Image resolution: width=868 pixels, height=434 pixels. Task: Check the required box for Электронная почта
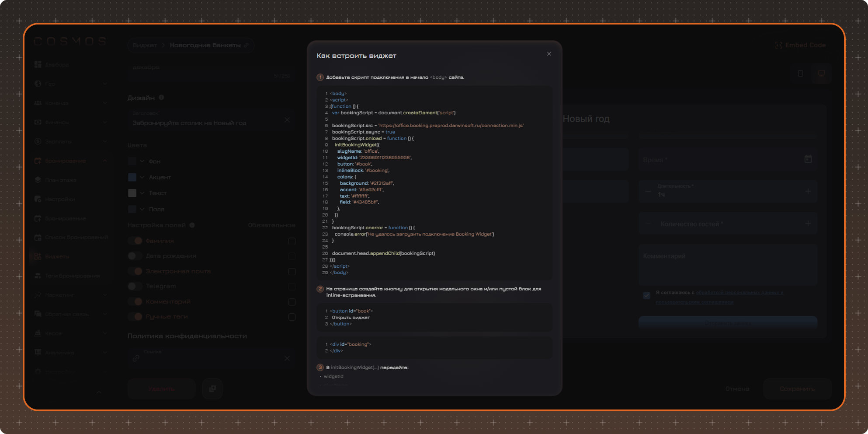click(292, 271)
